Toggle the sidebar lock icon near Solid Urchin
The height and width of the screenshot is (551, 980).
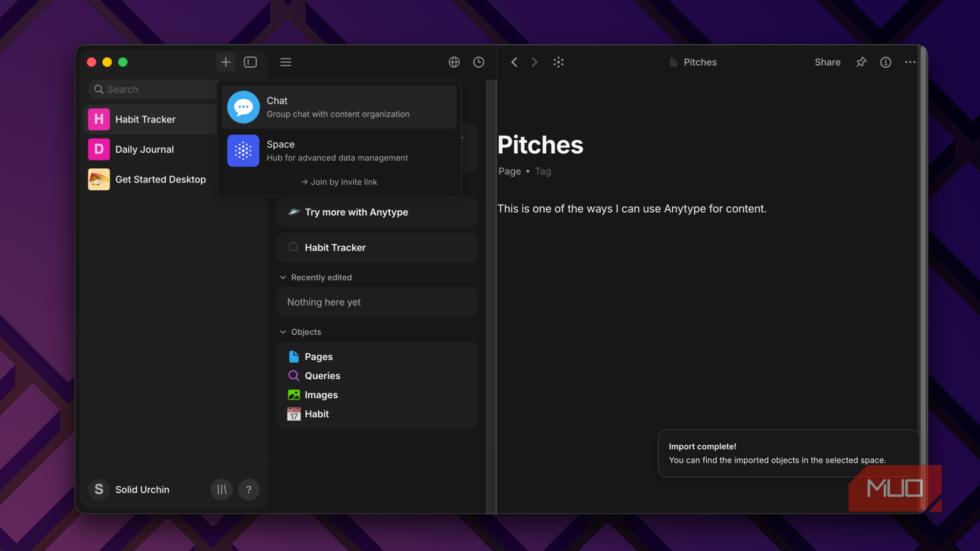[x=222, y=489]
